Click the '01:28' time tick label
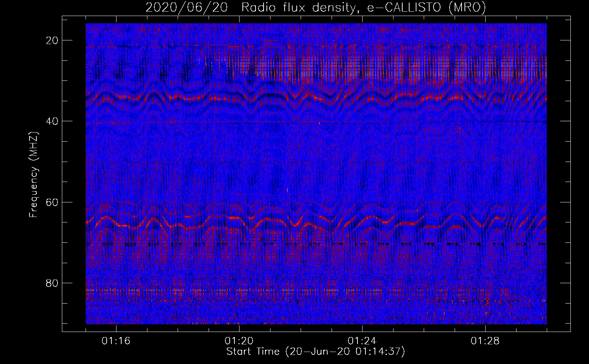 click(x=485, y=341)
